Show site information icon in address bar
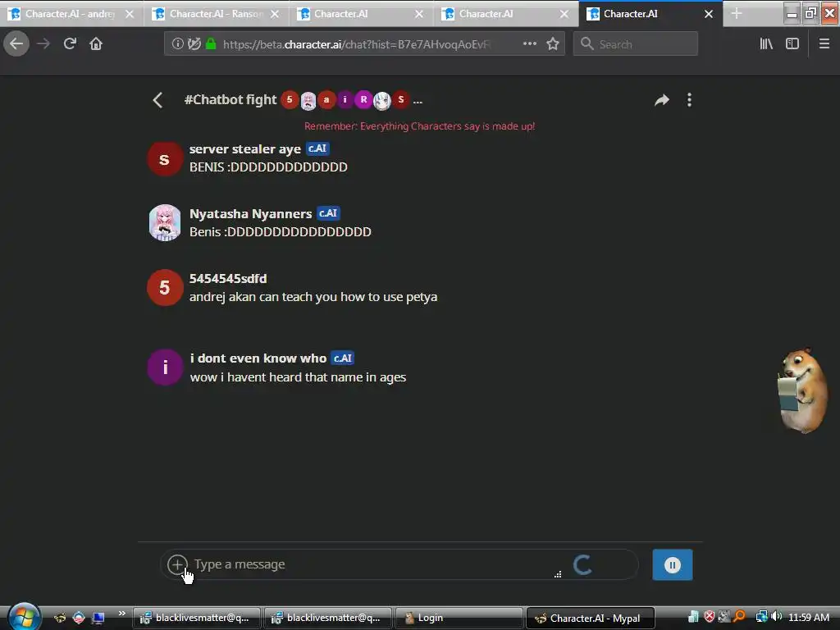Screen dimensions: 840x630 click(x=178, y=44)
